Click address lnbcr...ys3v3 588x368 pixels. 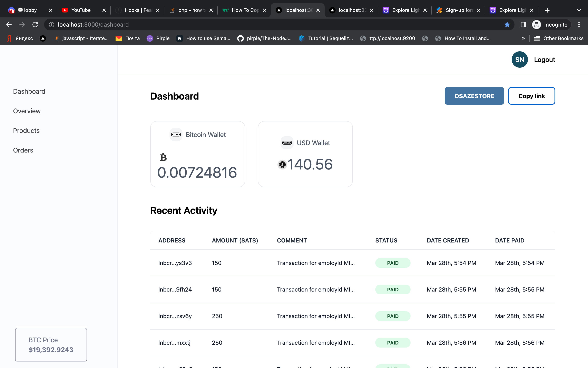(175, 263)
